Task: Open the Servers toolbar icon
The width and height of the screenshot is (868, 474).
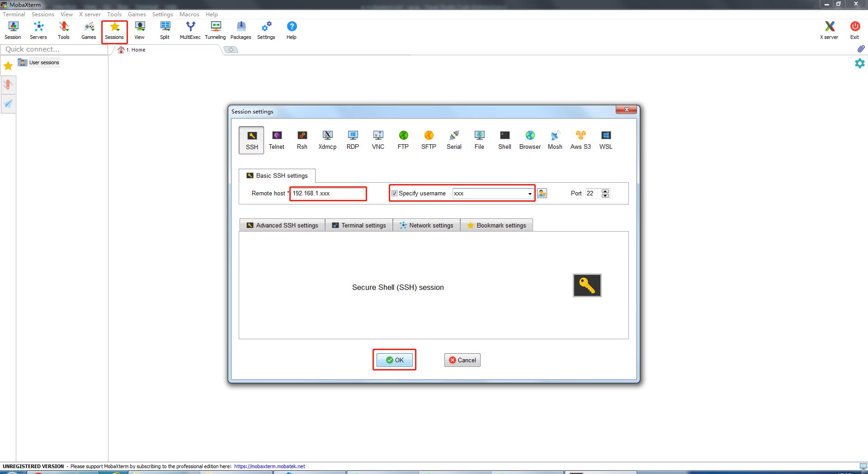Action: [x=38, y=31]
